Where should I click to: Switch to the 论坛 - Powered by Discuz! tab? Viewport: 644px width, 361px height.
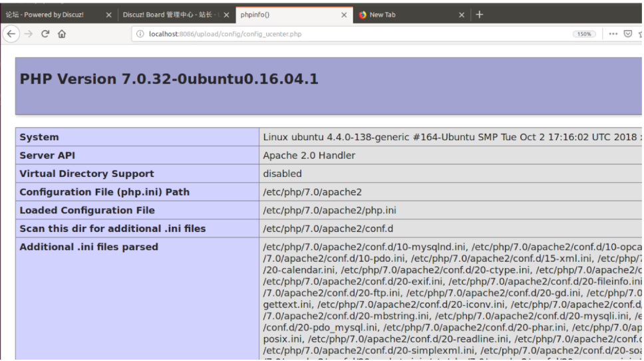[x=51, y=15]
